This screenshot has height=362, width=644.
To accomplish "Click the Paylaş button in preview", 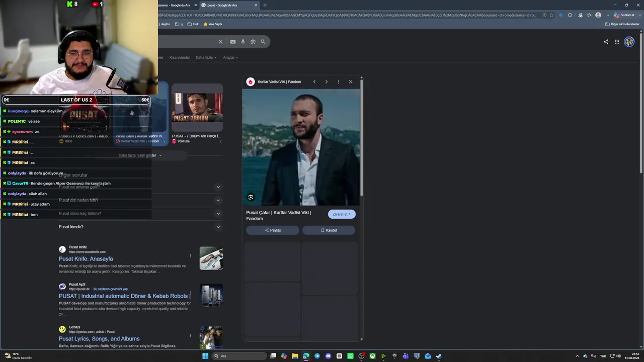I will point(273,230).
